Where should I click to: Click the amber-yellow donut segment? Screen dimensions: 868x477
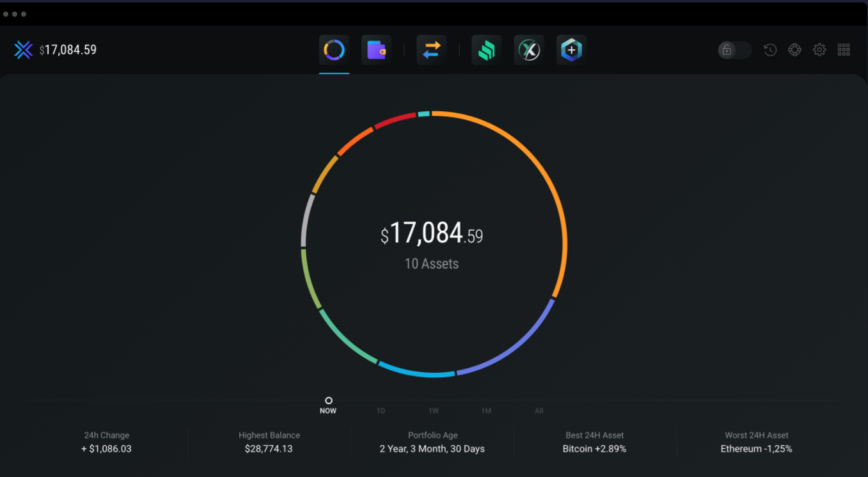click(x=323, y=173)
